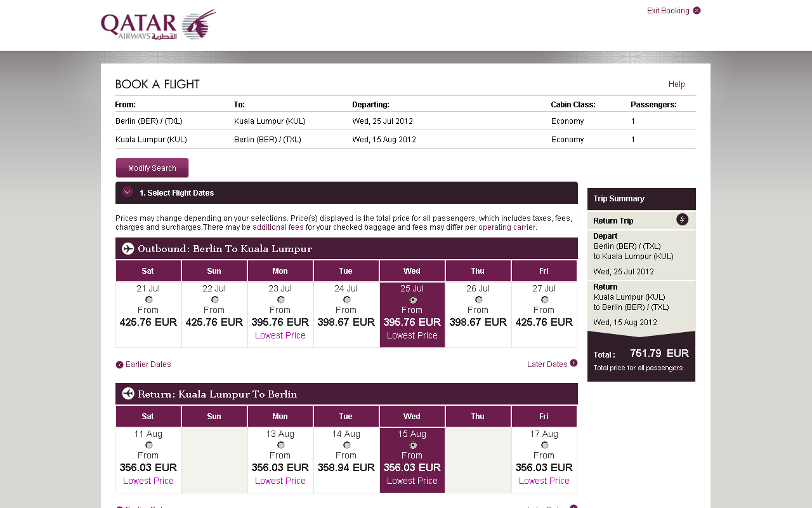Click the Qatar Airways logo
This screenshot has height=508, width=812.
pos(159,25)
